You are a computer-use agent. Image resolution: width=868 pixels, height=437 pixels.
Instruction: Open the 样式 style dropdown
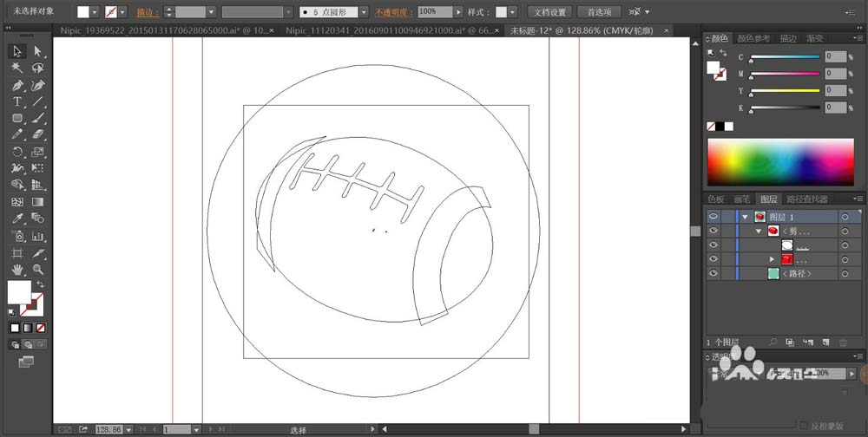tap(513, 11)
